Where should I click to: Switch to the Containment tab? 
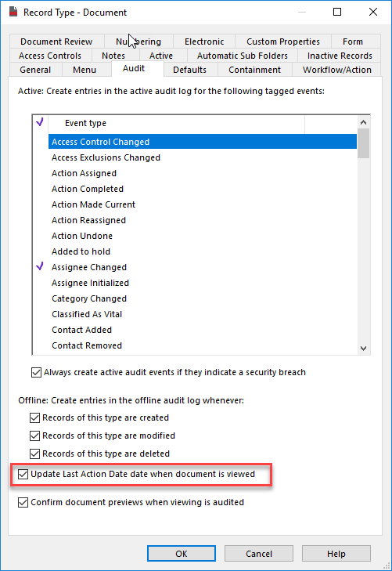pos(254,70)
